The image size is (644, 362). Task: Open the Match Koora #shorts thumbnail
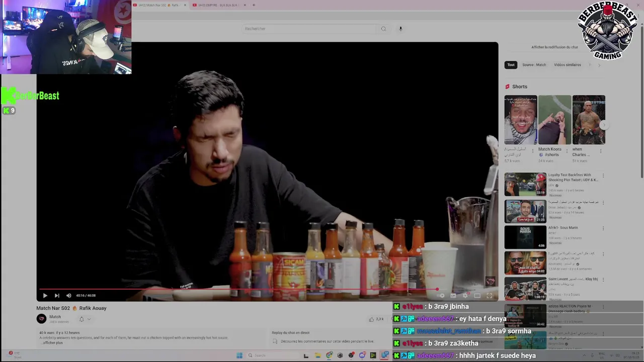tap(554, 120)
